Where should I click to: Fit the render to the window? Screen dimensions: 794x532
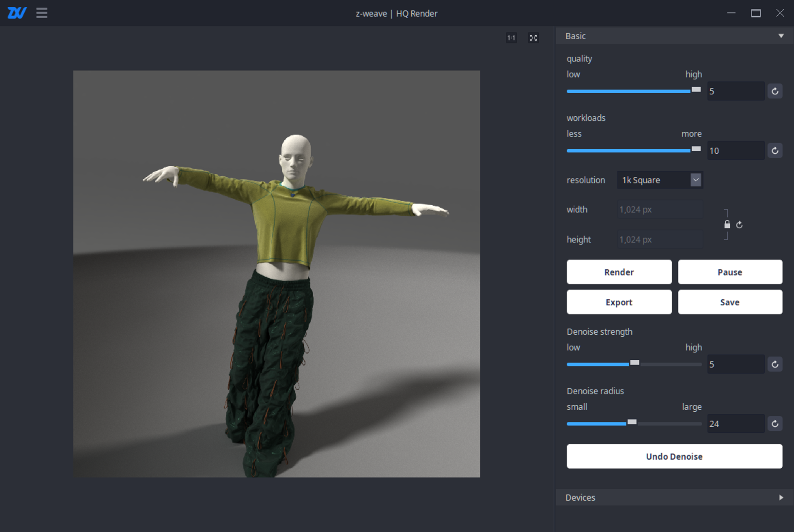533,38
